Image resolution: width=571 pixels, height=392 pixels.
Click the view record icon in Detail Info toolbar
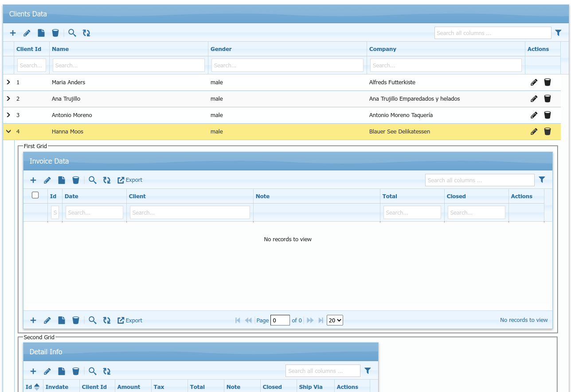coord(62,371)
